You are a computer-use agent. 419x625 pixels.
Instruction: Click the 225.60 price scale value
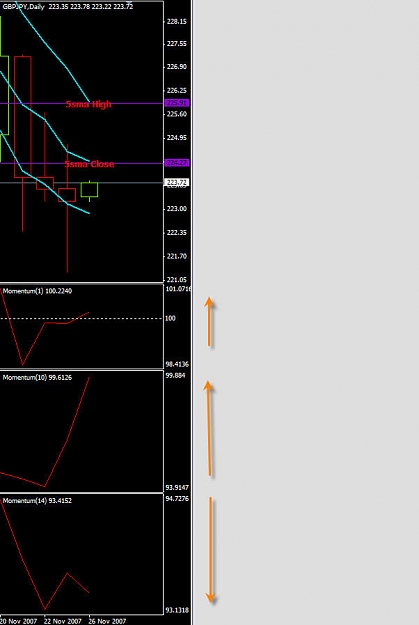[177, 114]
